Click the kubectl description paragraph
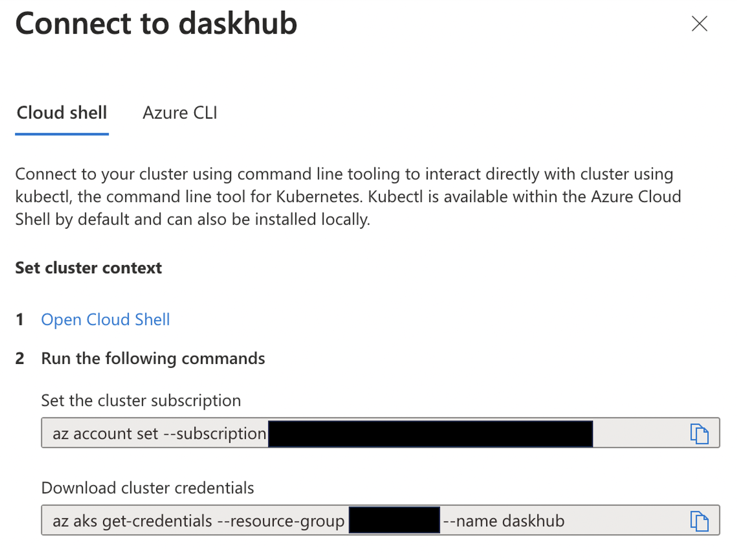This screenshot has height=560, width=737. [x=348, y=197]
